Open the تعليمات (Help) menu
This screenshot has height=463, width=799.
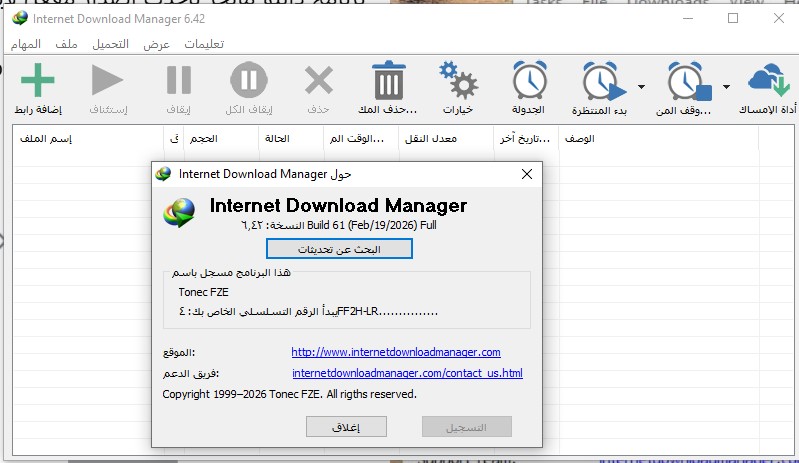click(x=204, y=44)
